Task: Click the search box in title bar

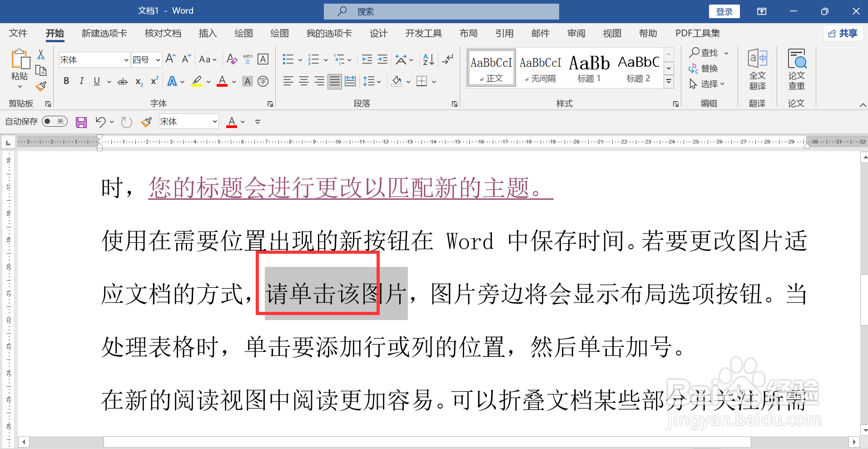Action: pos(441,11)
